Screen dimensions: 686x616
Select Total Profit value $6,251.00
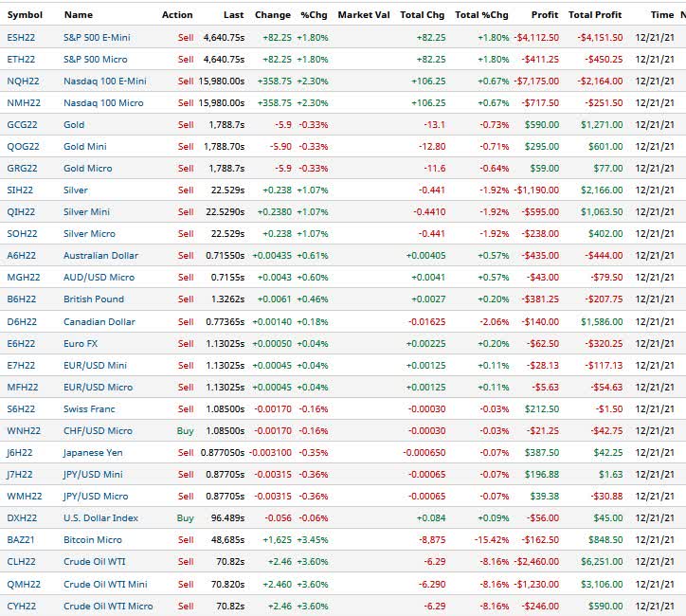point(602,562)
